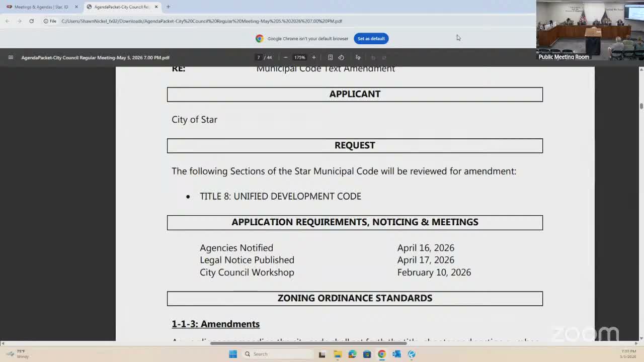Open Microsoft Edge from the taskbar

coord(352,354)
